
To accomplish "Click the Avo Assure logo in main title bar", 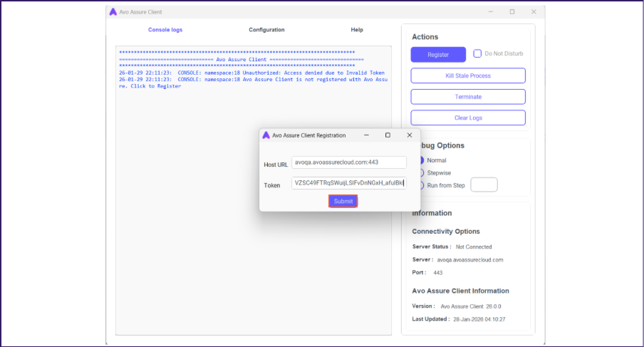I will point(113,12).
